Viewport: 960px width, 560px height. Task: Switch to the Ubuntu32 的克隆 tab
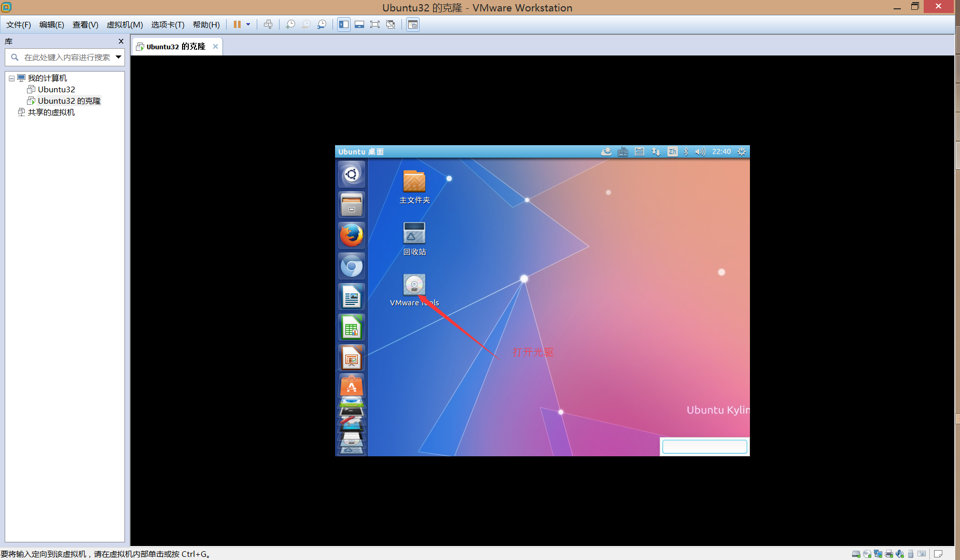(176, 47)
